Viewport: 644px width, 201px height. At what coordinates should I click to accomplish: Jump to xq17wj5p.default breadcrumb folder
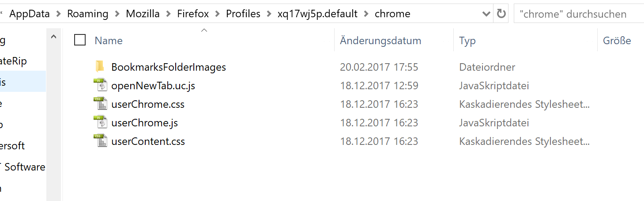[317, 14]
